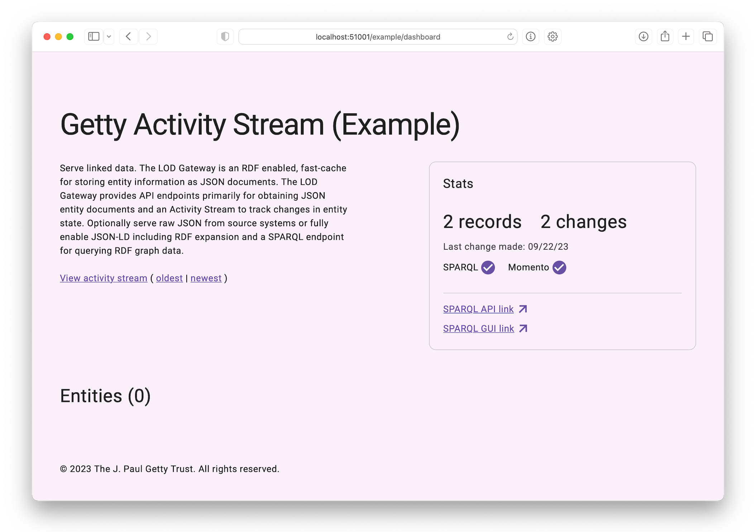Click the share icon in toolbar
Viewport: 756px width, 532px height.
tap(665, 37)
